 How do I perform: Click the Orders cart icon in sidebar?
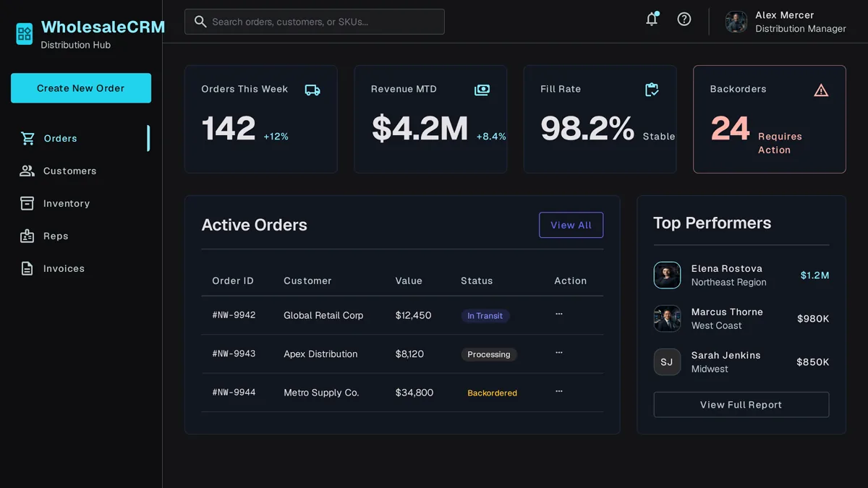27,138
